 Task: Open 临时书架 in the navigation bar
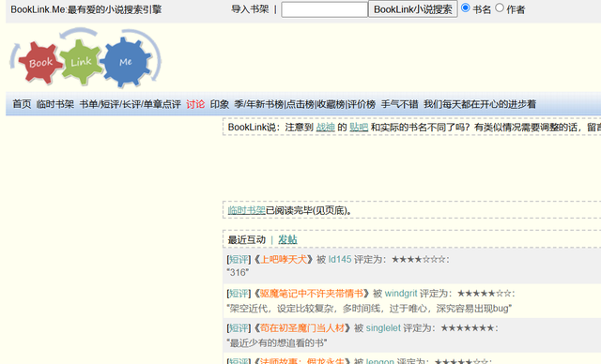(x=55, y=104)
